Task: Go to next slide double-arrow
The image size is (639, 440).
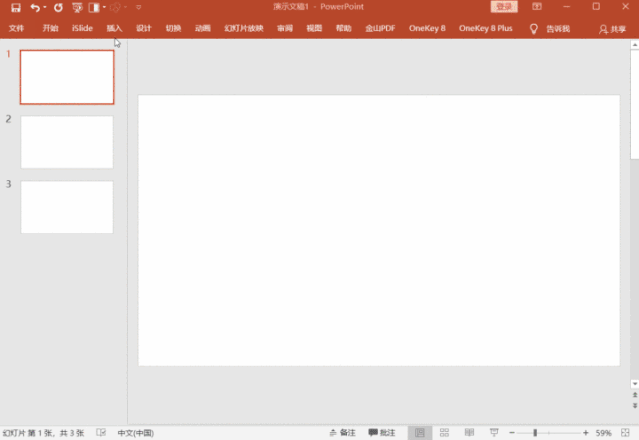Action: 635,405
